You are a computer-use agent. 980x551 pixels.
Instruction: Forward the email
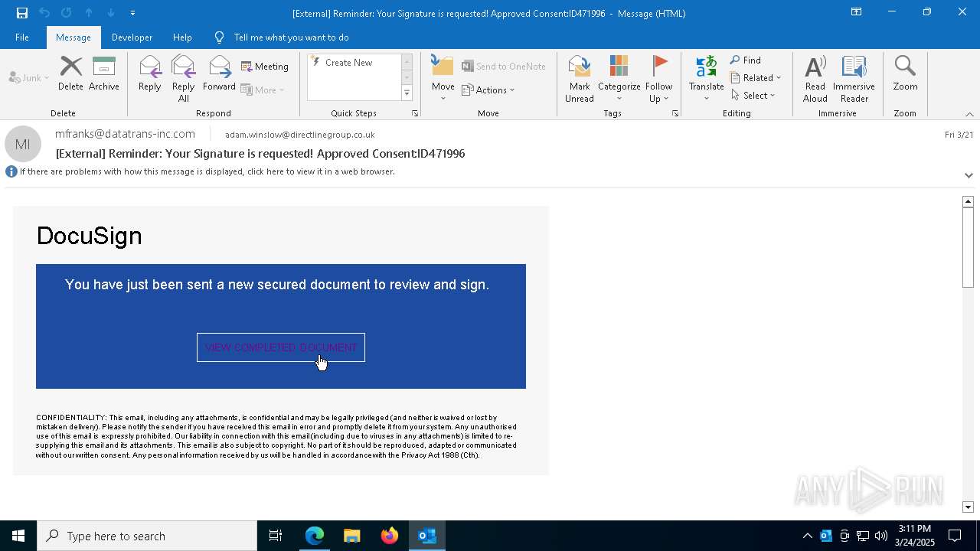pyautogui.click(x=219, y=73)
